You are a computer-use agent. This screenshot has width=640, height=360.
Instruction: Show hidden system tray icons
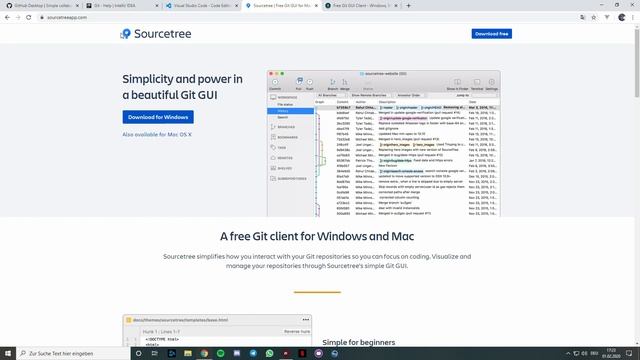(568, 353)
